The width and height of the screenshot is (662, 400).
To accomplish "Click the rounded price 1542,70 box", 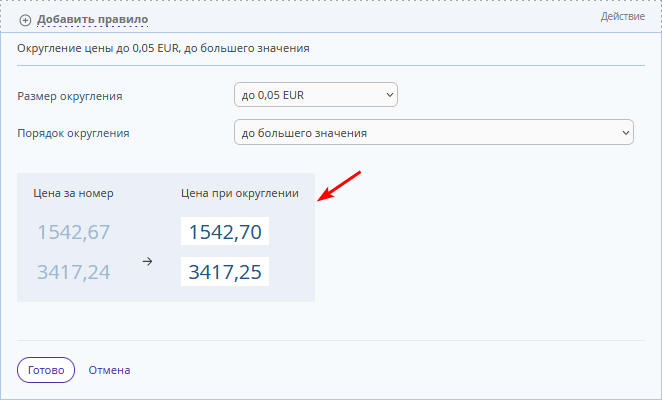I will 225,231.
